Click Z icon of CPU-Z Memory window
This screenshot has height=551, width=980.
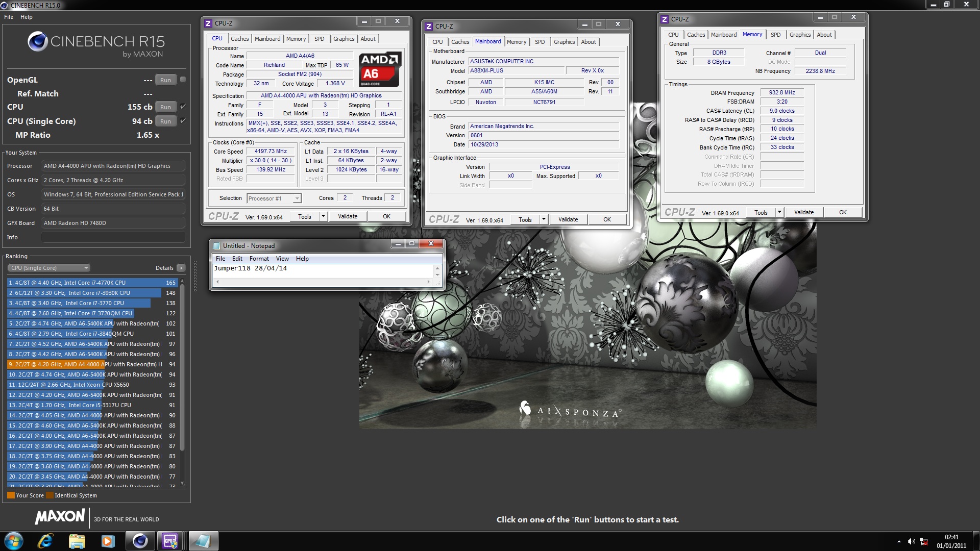tap(664, 19)
